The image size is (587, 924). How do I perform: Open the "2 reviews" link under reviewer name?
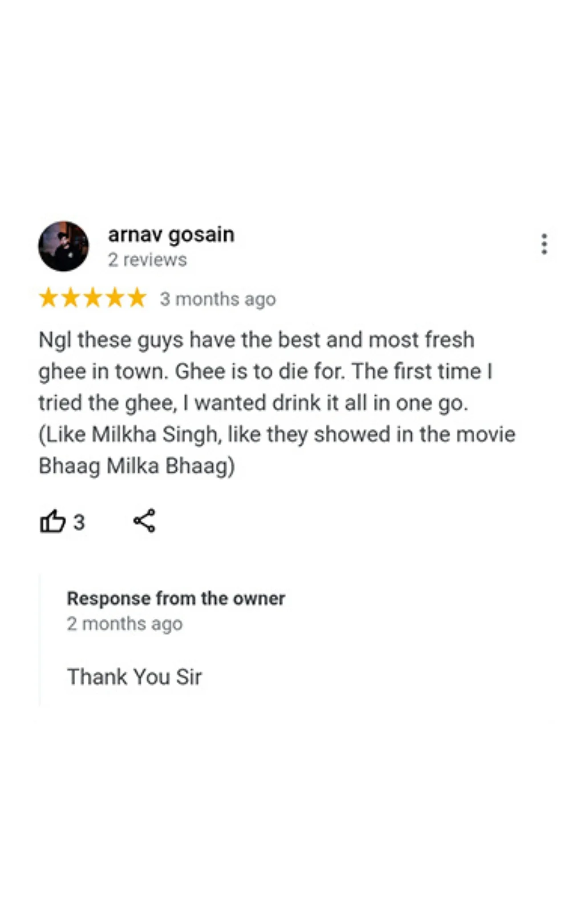pos(147,260)
